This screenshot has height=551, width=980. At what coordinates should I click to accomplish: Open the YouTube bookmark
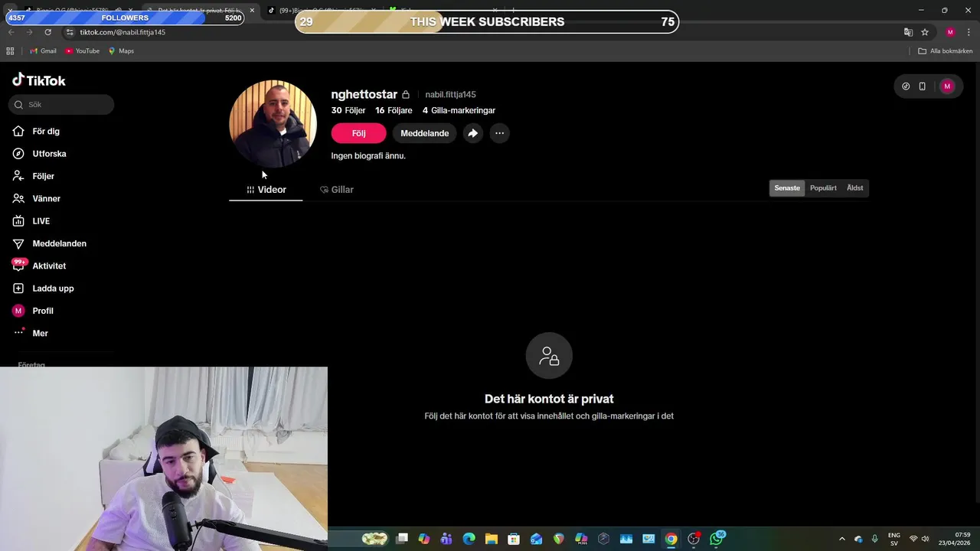82,51
